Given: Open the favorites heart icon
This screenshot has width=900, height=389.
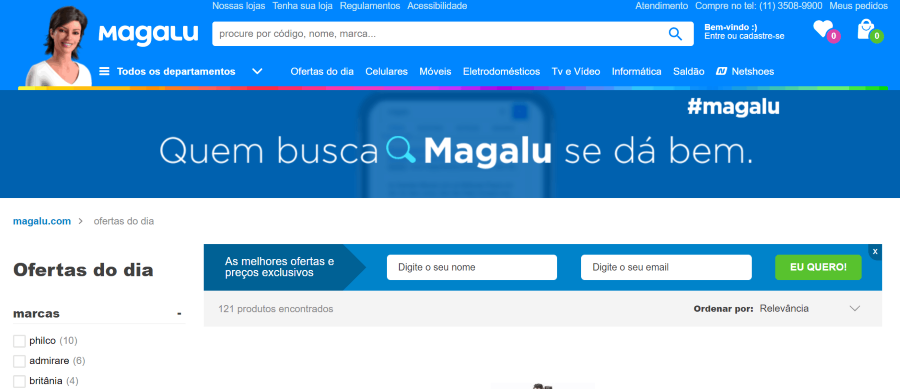Looking at the screenshot, I should pyautogui.click(x=823, y=29).
